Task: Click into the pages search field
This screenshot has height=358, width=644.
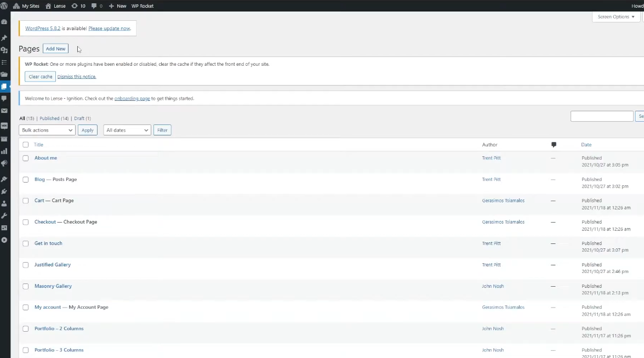Action: point(601,116)
